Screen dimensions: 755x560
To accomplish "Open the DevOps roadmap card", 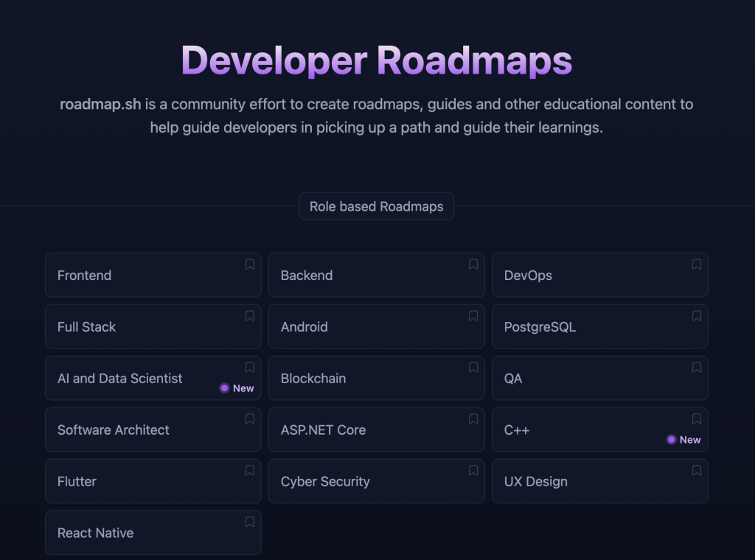I will click(x=600, y=275).
